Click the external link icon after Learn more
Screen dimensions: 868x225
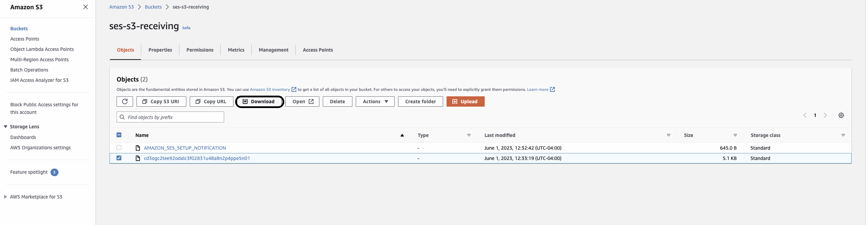552,89
